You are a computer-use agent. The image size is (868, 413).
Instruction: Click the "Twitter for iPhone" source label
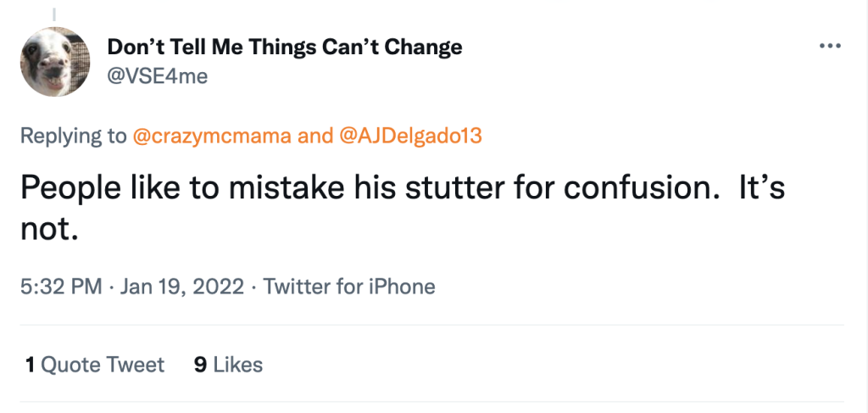pos(349,287)
